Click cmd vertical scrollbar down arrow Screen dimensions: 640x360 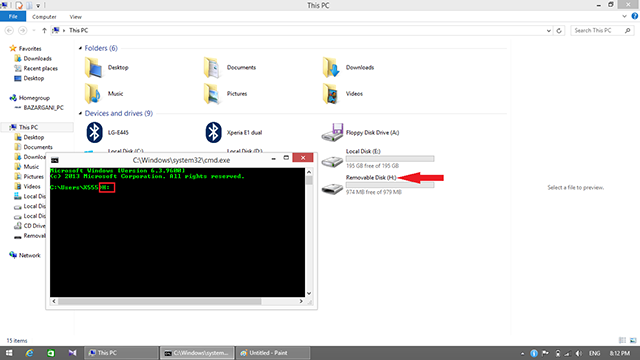(309, 293)
